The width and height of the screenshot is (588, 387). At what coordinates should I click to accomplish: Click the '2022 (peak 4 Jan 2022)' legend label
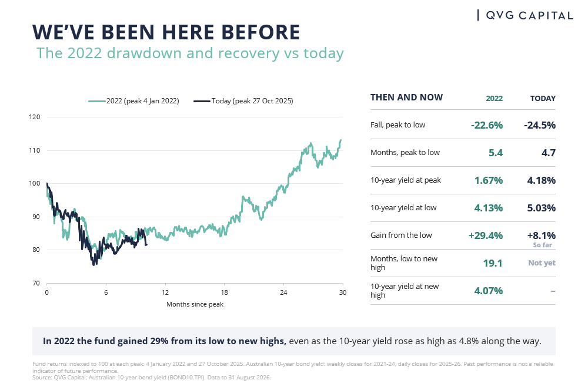pos(142,101)
